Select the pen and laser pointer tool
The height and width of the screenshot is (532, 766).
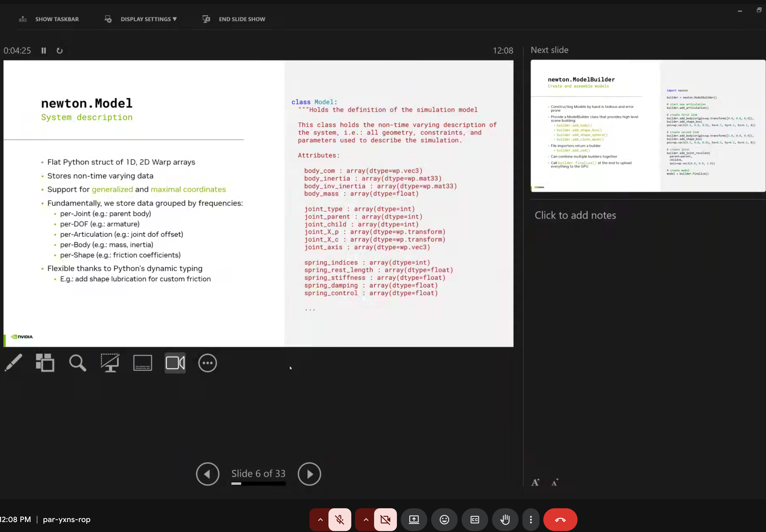[x=13, y=363]
